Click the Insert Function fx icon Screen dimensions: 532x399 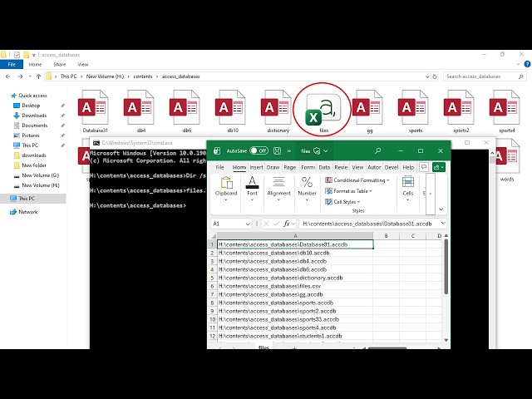pyautogui.click(x=287, y=224)
